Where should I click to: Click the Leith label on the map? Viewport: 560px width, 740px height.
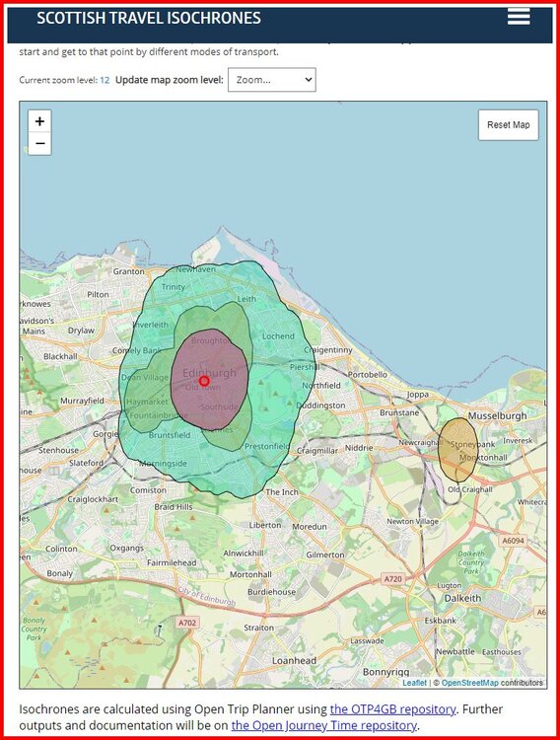click(x=246, y=299)
